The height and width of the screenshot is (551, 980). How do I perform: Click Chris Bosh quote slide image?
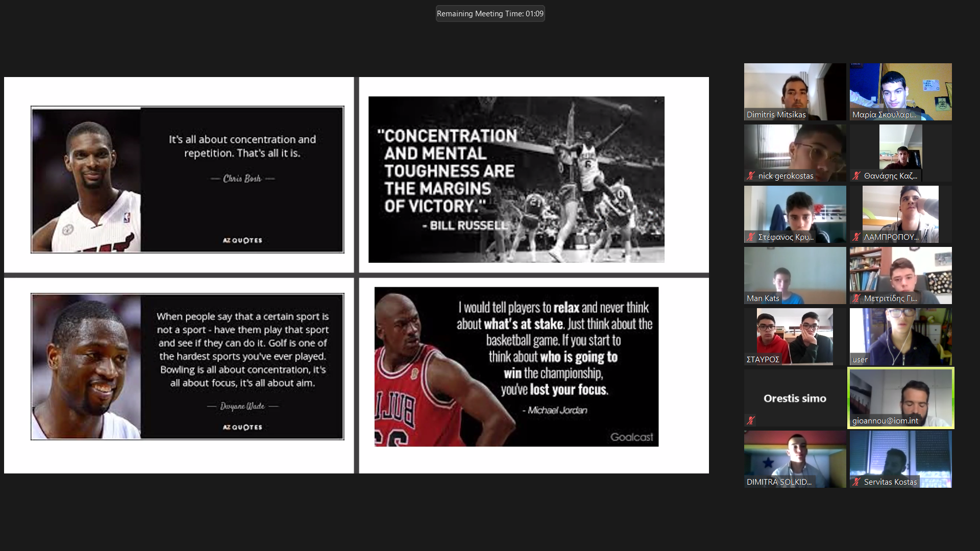pos(187,180)
